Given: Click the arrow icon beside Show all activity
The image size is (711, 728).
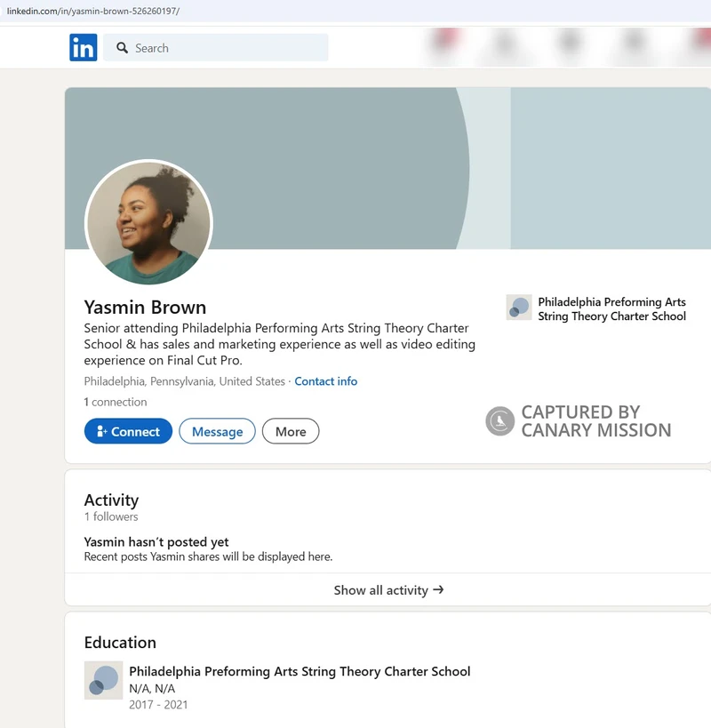Looking at the screenshot, I should 441,589.
